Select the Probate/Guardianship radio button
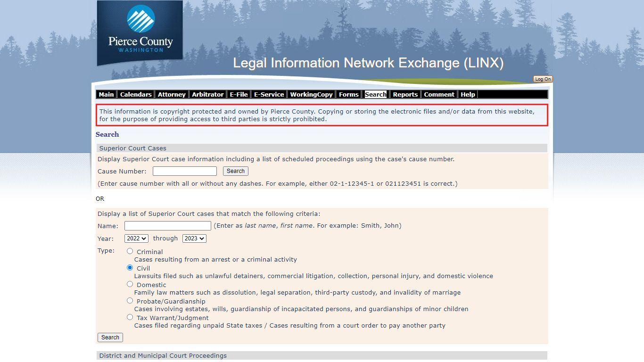This screenshot has height=362, width=644. click(130, 301)
